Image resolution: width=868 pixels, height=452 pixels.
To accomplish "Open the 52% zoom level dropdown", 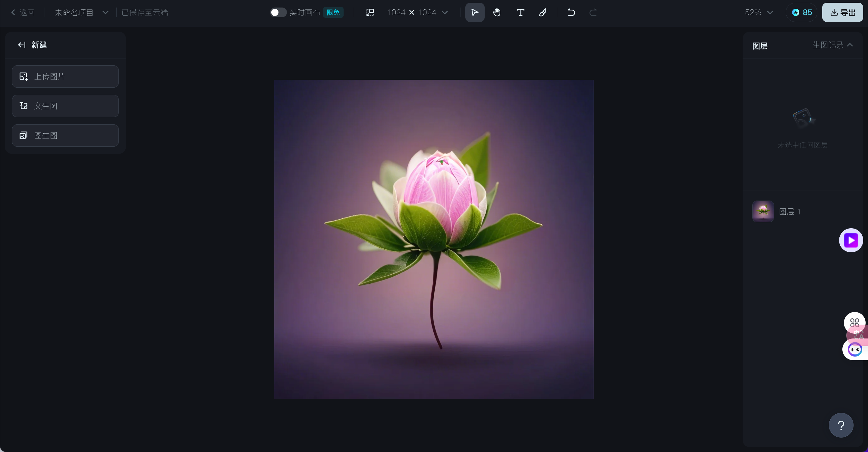I will tap(759, 12).
